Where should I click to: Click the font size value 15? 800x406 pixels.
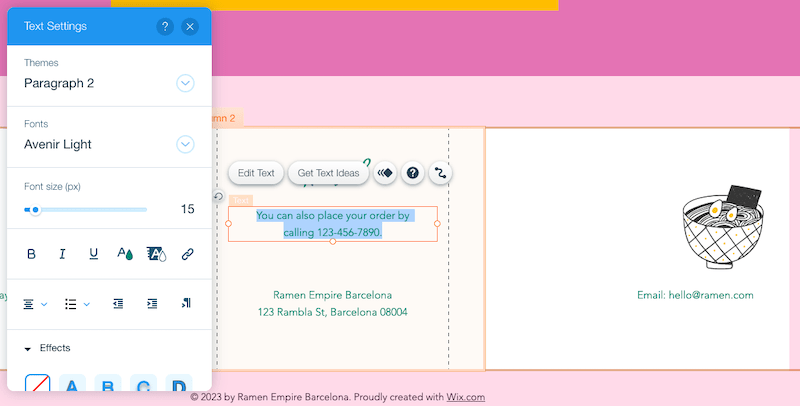coord(187,209)
